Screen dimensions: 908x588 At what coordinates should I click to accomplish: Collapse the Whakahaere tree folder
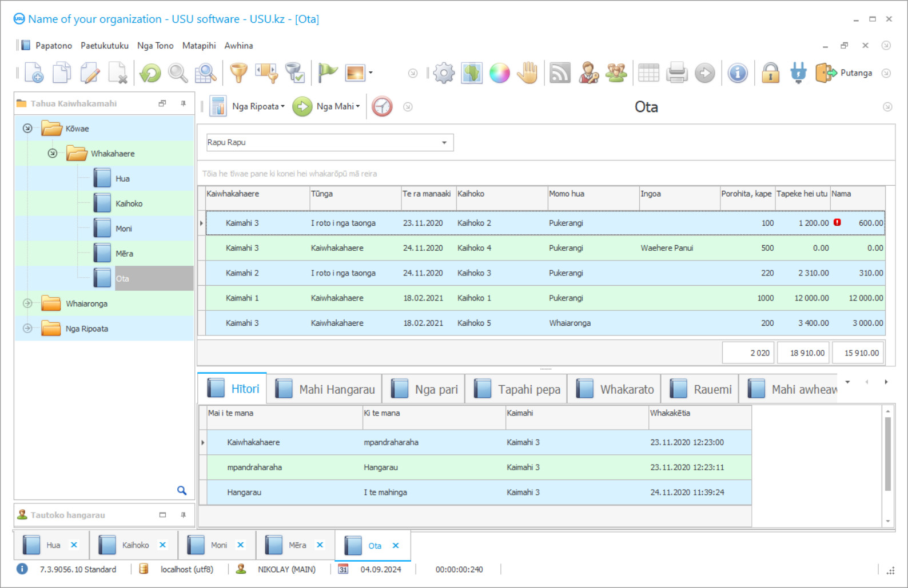pos(53,154)
